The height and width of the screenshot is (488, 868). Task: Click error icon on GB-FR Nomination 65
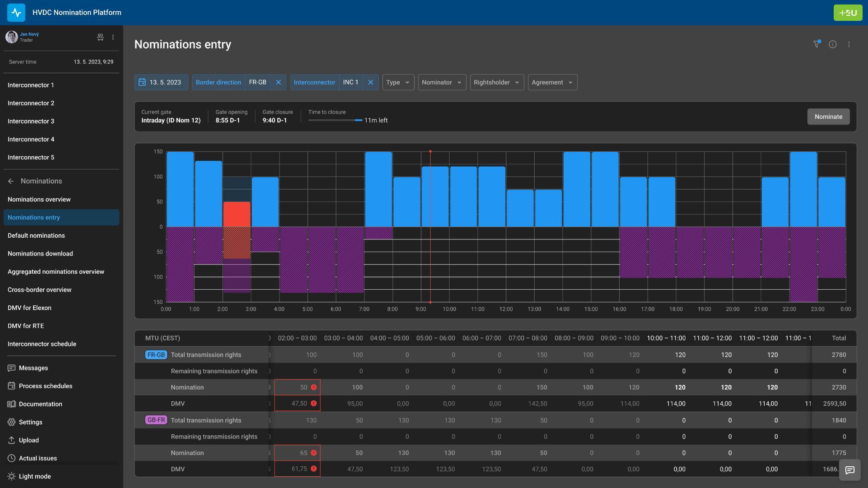[314, 453]
